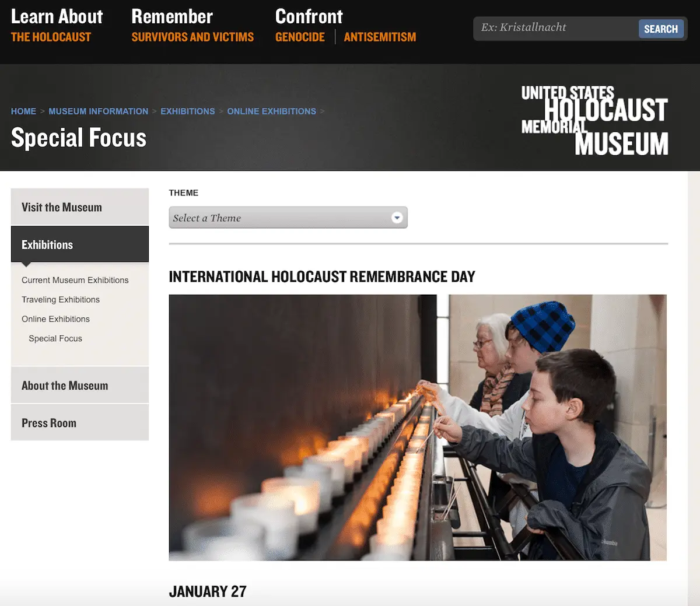Go to the Confront Genocide section
This screenshot has width=700, height=606.
(x=300, y=37)
